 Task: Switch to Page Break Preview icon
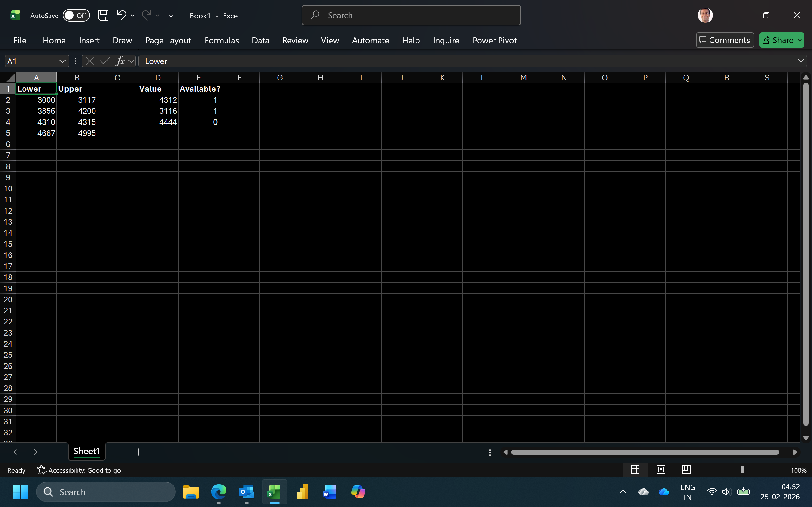[686, 470]
